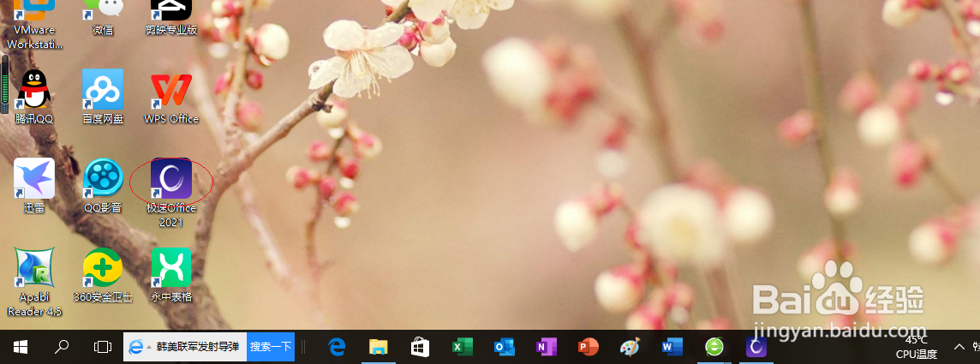This screenshot has height=364, width=980.
Task: Open File Explorer from the taskbar
Action: pyautogui.click(x=379, y=347)
